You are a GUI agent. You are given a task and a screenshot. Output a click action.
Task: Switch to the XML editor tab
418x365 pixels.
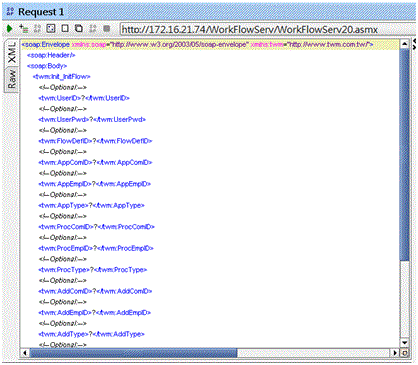(x=12, y=52)
